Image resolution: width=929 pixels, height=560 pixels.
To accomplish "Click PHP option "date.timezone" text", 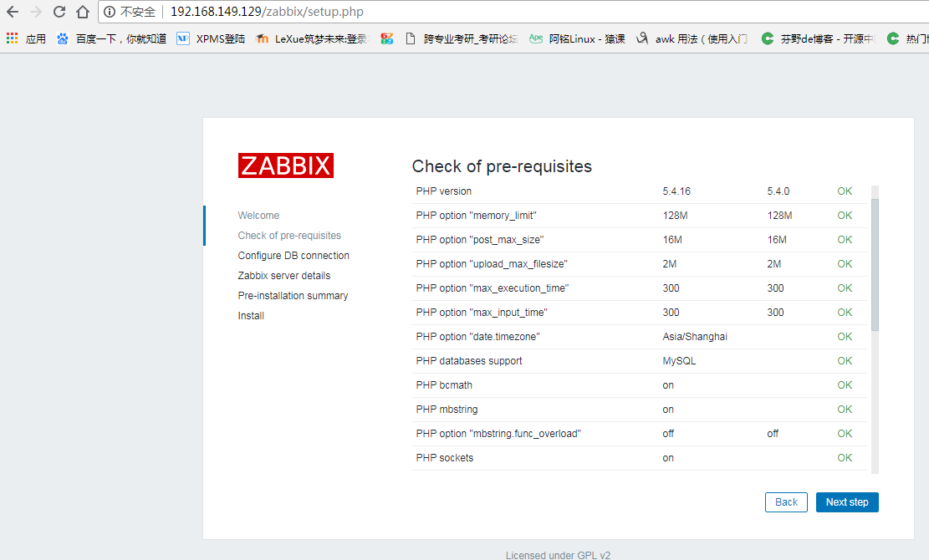I will pos(477,337).
